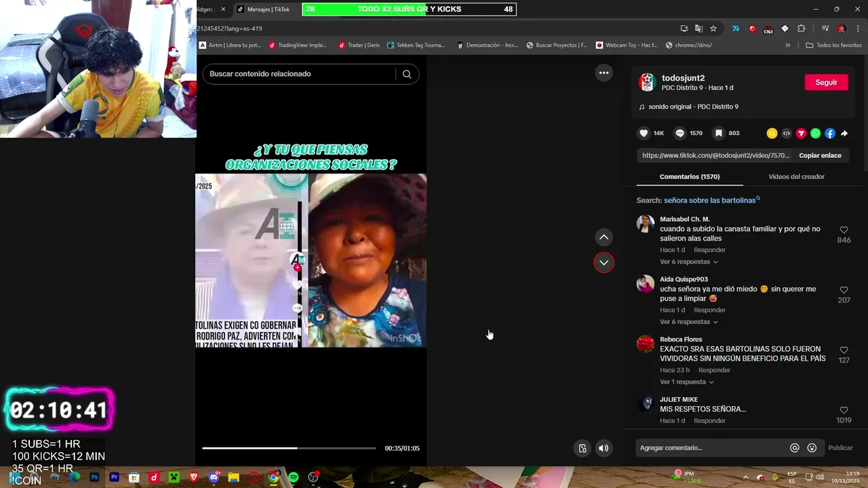The image size is (868, 488).
Task: Open todosjunt2 profile avatar
Action: point(647,82)
